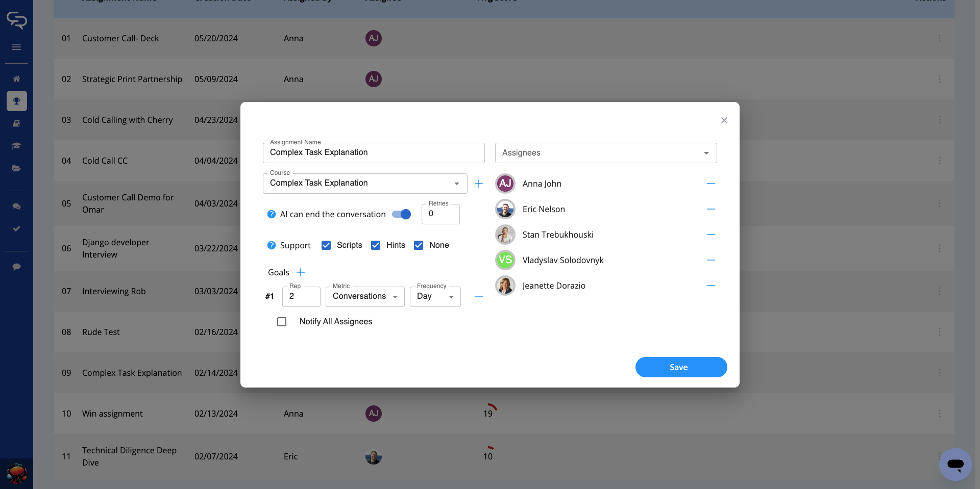Click the Assignment Name input field
980x489 pixels.
coord(373,153)
